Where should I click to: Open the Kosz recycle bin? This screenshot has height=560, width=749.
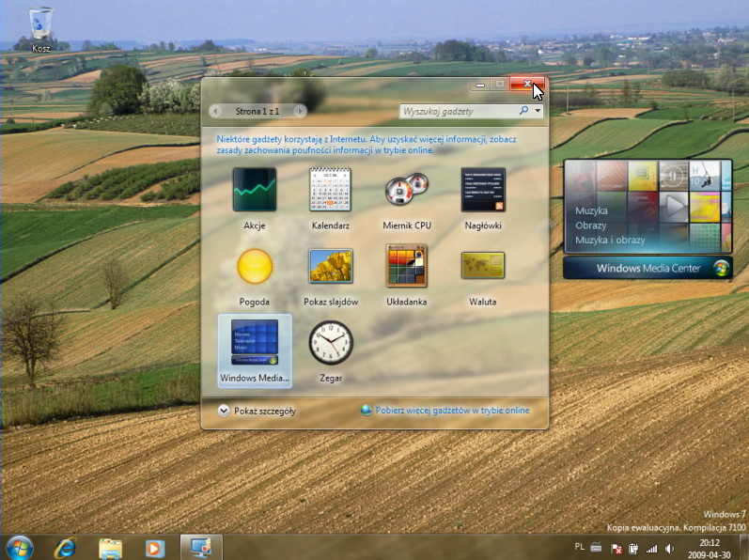click(x=41, y=29)
